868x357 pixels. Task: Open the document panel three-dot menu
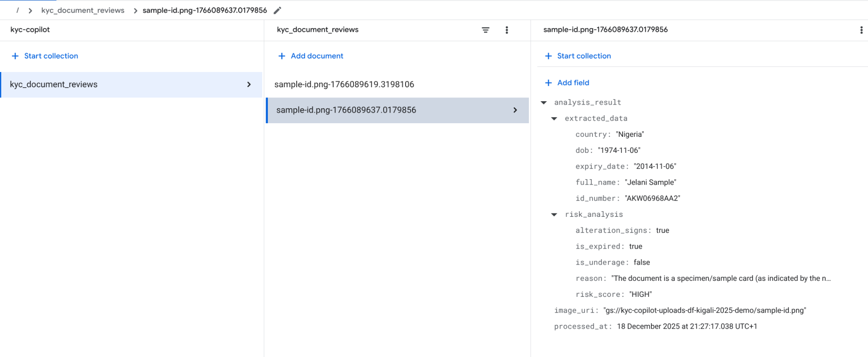[861, 30]
